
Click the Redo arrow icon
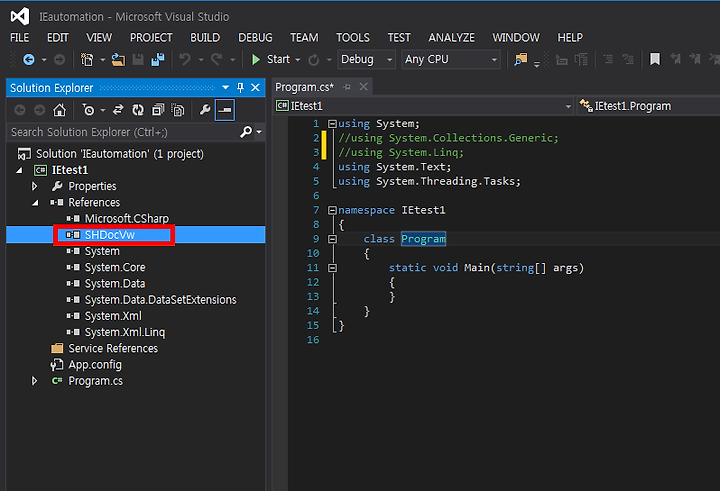click(217, 59)
